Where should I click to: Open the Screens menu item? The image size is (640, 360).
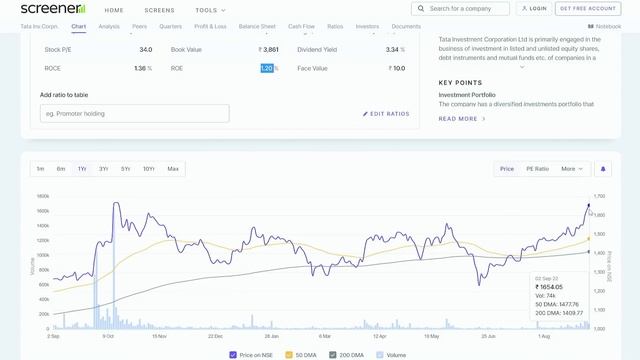coord(160,10)
